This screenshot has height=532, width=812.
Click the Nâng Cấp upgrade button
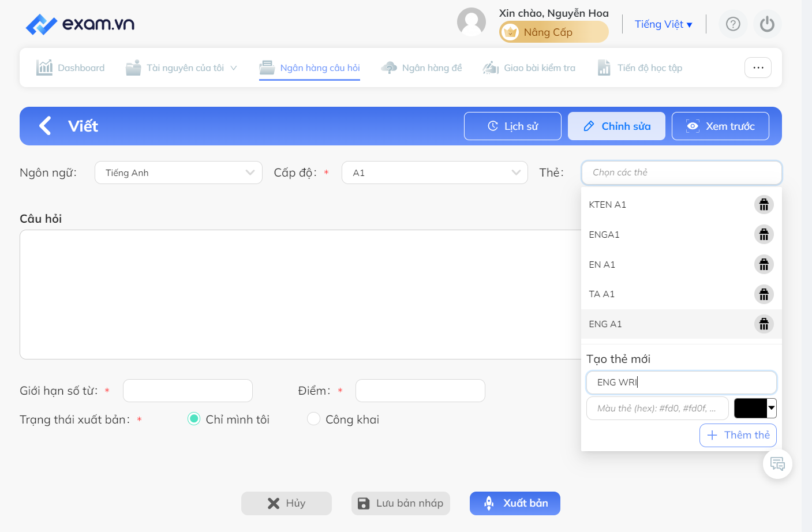point(553,32)
